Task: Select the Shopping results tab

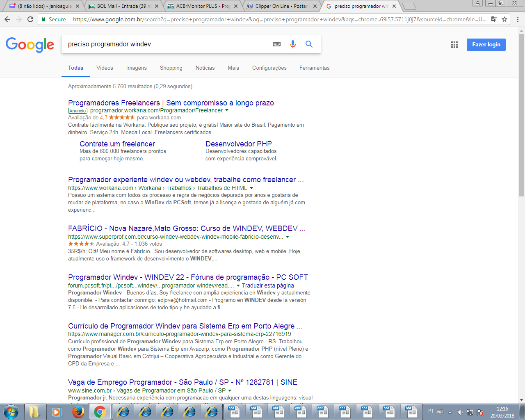Action: click(171, 68)
